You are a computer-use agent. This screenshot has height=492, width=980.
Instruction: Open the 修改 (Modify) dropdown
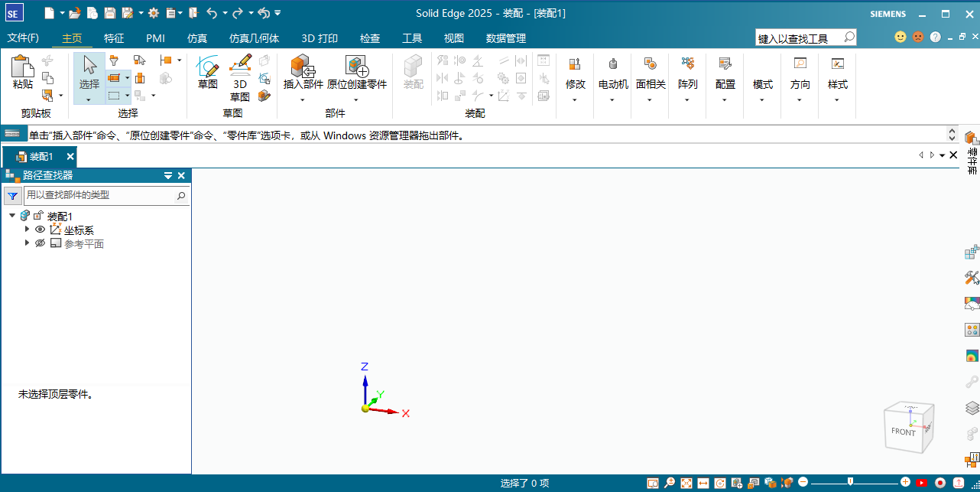[x=575, y=99]
